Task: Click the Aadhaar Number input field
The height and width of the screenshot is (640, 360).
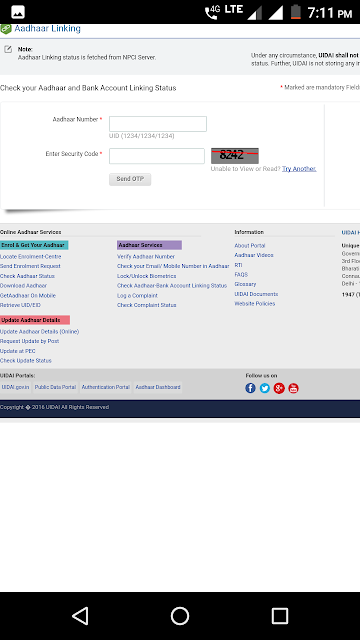Action: pyautogui.click(x=158, y=124)
